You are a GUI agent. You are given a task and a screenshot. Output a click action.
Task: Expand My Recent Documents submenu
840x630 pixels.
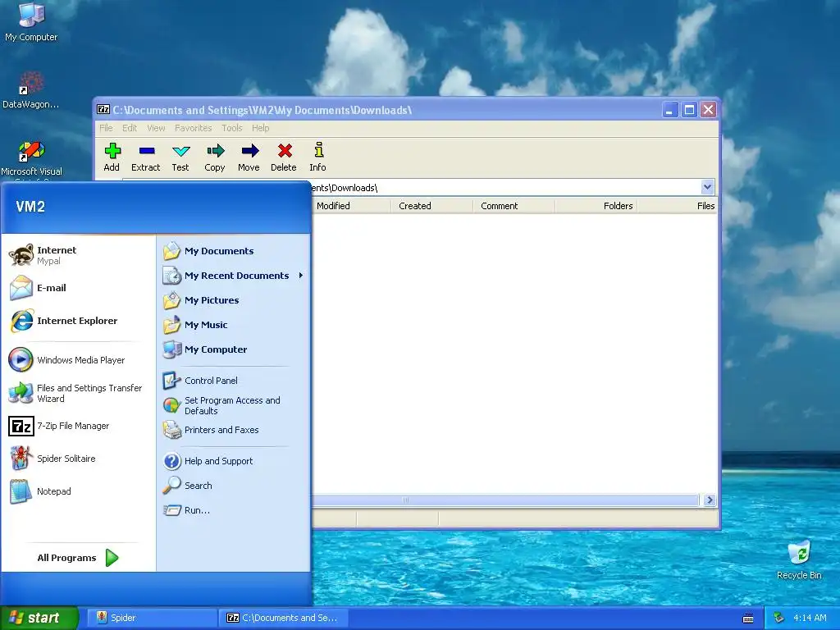tap(234, 276)
